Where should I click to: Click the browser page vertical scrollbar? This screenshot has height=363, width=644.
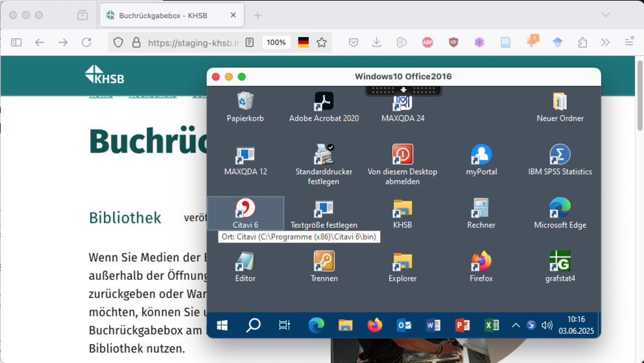pyautogui.click(x=640, y=95)
